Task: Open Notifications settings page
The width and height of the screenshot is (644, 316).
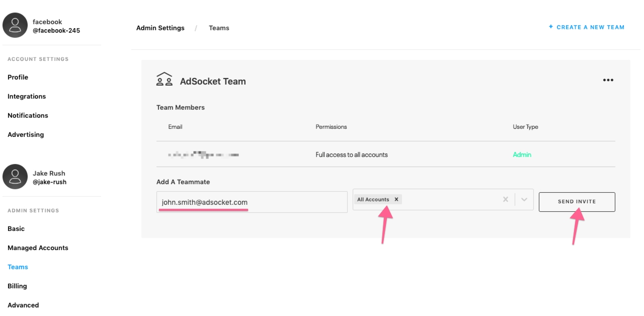Action: pyautogui.click(x=28, y=116)
